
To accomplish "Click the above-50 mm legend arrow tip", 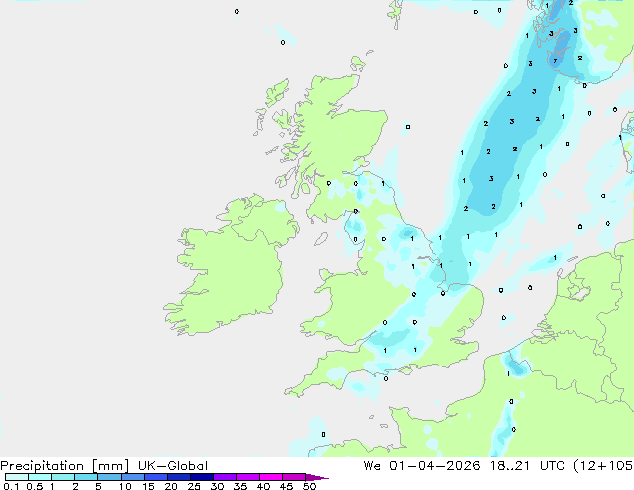I will click(x=317, y=477).
